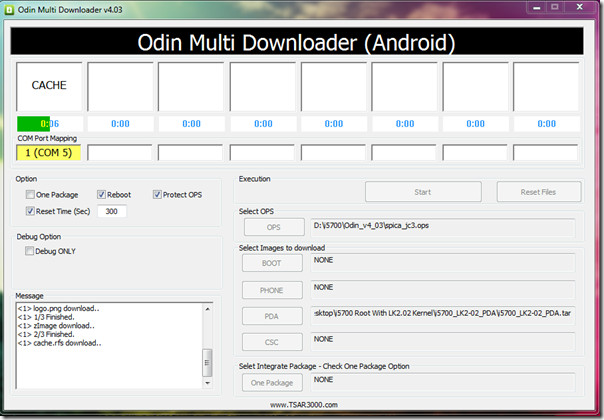Image resolution: width=604 pixels, height=420 pixels.
Task: Uncheck Reset Time (Sec) option
Action: coord(30,211)
